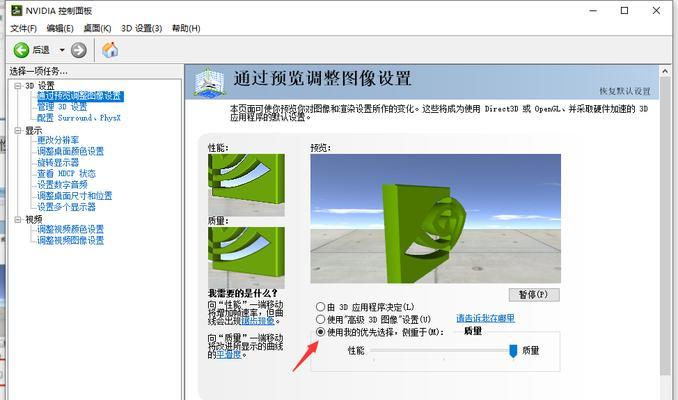Open the 桌面(K) menu
Image resolution: width=678 pixels, height=400 pixels.
pos(97,28)
